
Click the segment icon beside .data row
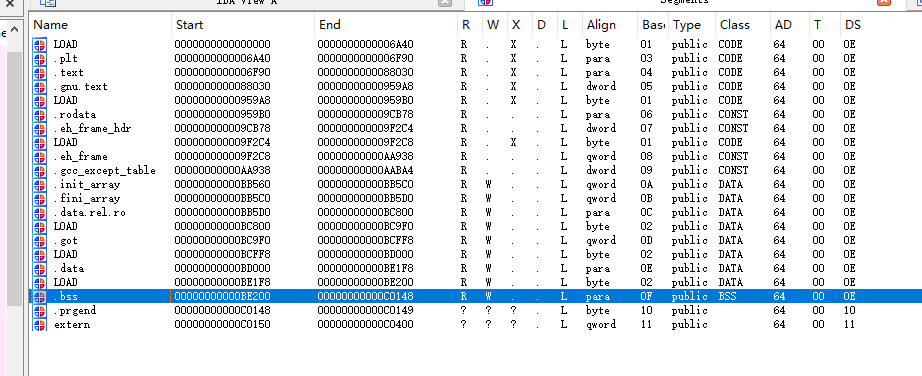click(39, 268)
